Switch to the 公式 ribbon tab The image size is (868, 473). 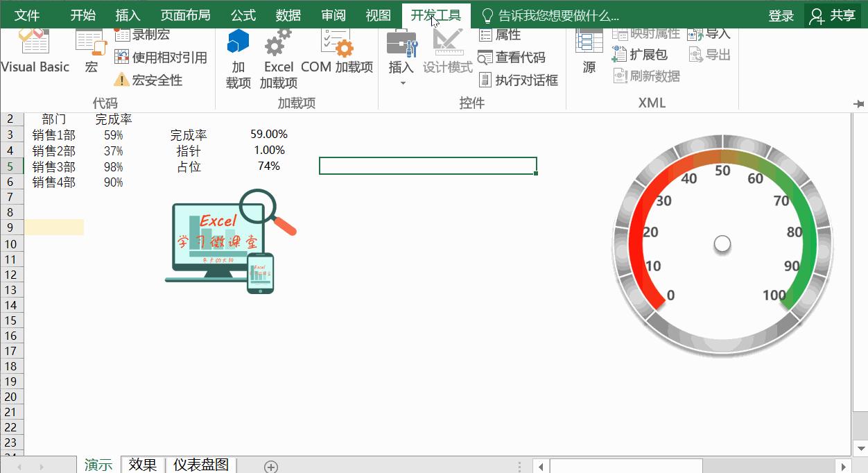tap(243, 14)
